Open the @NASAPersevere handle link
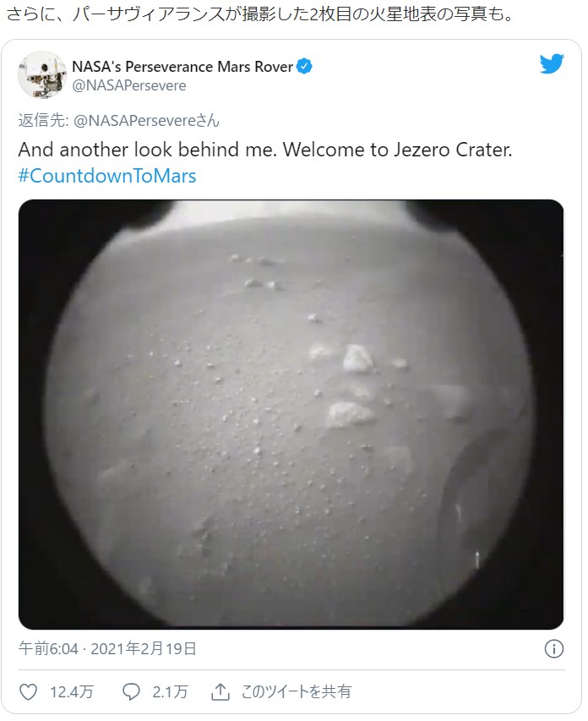588x721 pixels. coord(129,85)
